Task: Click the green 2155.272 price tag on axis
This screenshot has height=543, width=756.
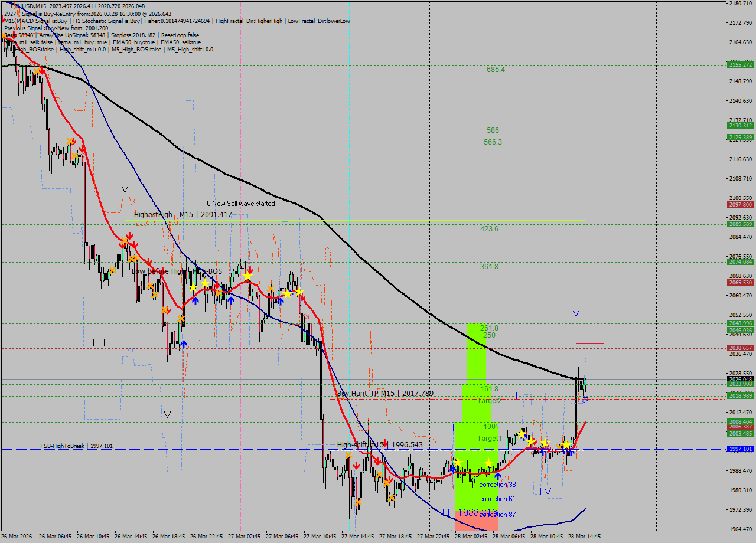Action: click(740, 64)
